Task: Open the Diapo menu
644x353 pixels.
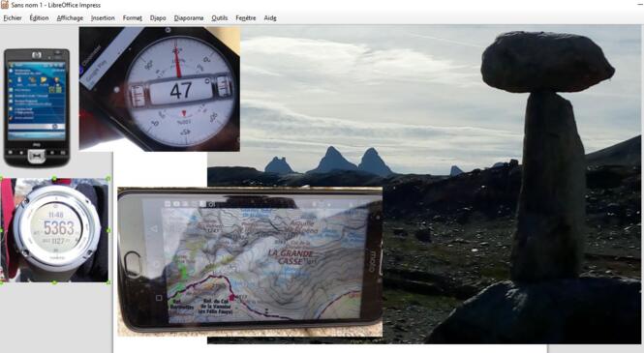Action: 158,18
